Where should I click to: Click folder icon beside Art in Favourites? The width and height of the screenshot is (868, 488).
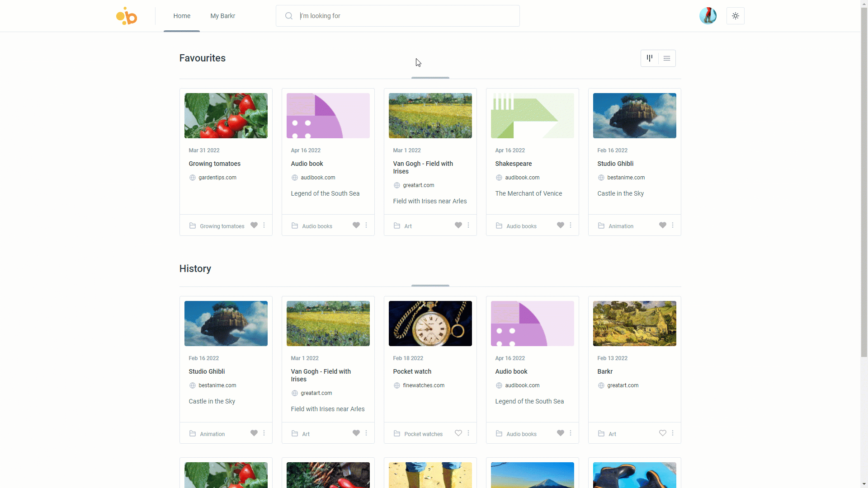[397, 225]
